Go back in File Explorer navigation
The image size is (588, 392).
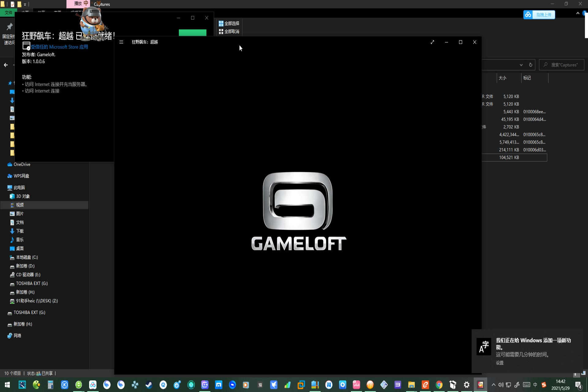pyautogui.click(x=6, y=65)
